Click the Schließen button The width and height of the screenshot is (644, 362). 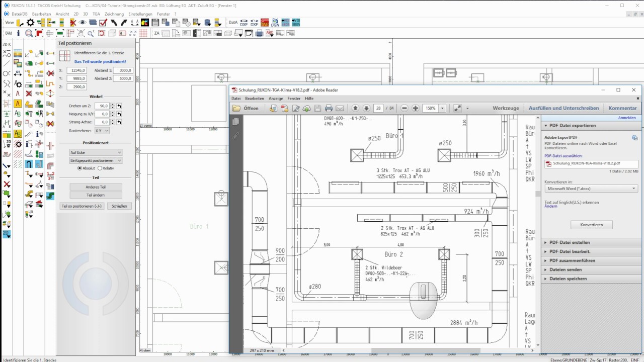pyautogui.click(x=119, y=206)
